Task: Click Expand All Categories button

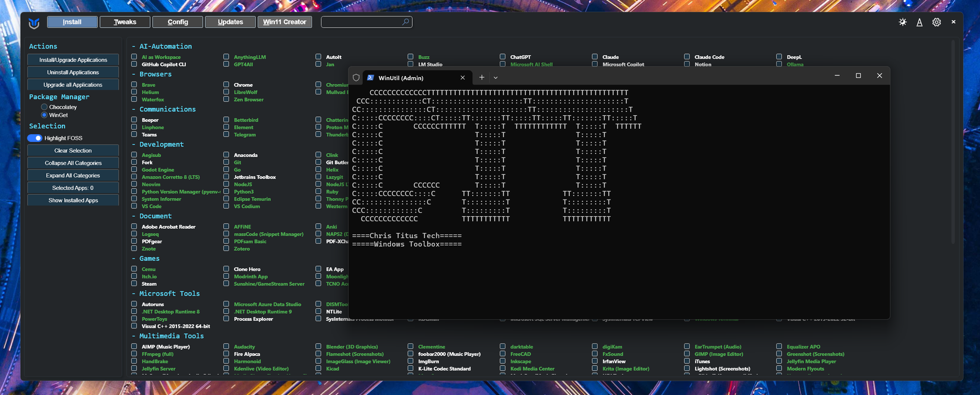Action: tap(73, 176)
